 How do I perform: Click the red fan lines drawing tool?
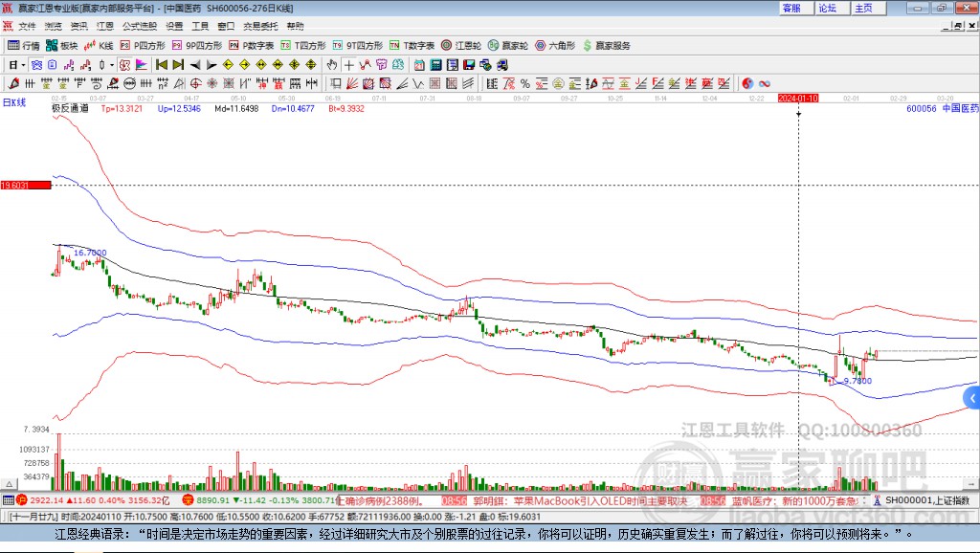[x=352, y=84]
